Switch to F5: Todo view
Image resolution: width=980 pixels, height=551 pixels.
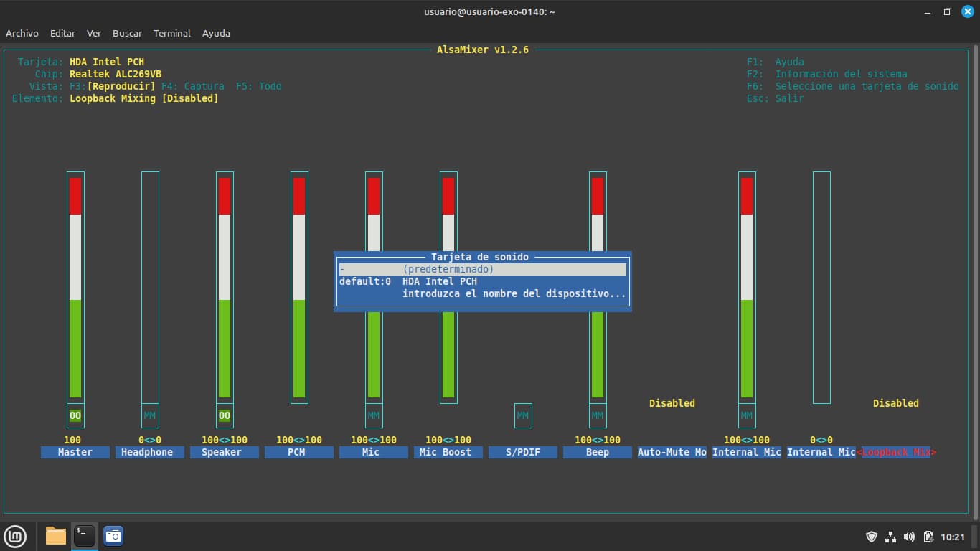(x=259, y=86)
